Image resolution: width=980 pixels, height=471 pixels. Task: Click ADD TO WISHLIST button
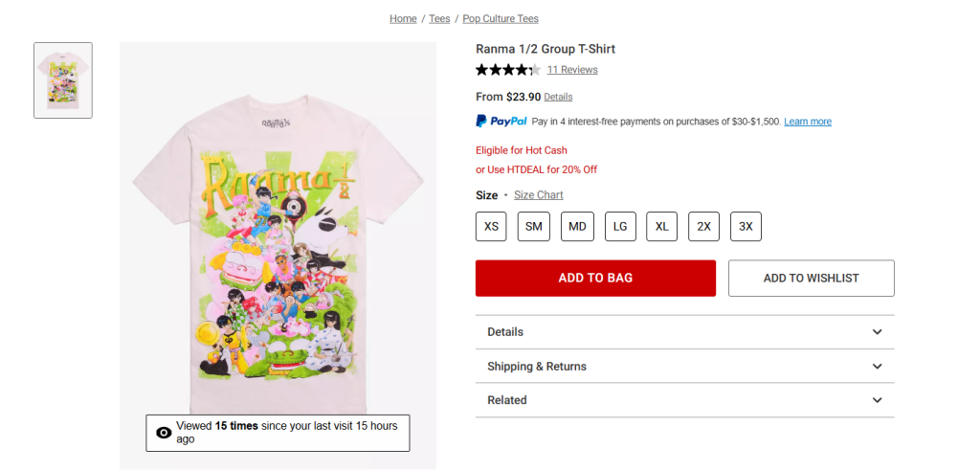click(x=812, y=278)
